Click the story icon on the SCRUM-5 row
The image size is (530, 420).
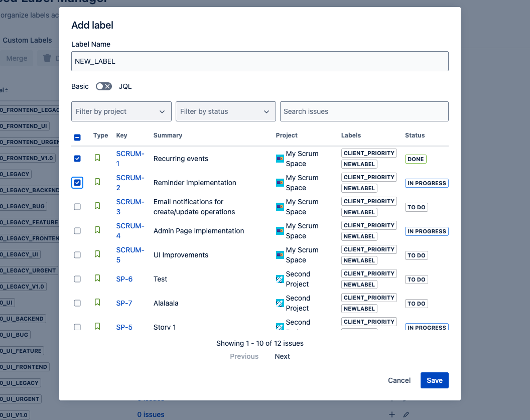pyautogui.click(x=97, y=255)
